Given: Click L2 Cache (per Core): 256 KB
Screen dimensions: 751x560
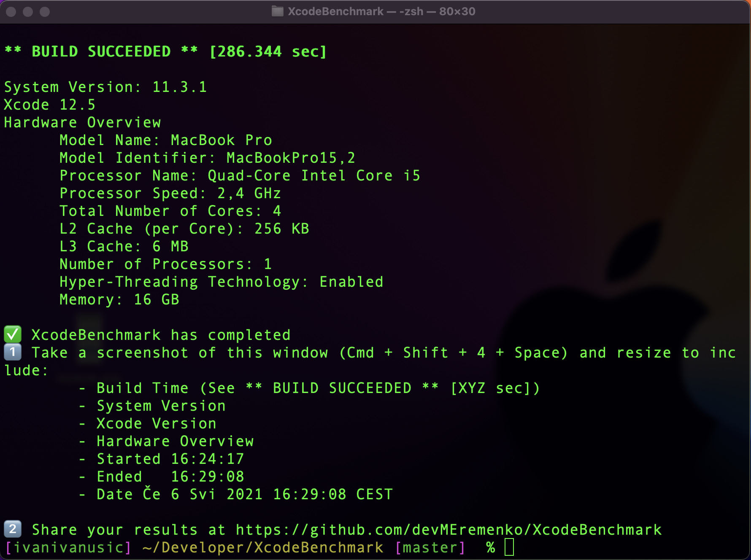Looking at the screenshot, I should click(x=184, y=229).
